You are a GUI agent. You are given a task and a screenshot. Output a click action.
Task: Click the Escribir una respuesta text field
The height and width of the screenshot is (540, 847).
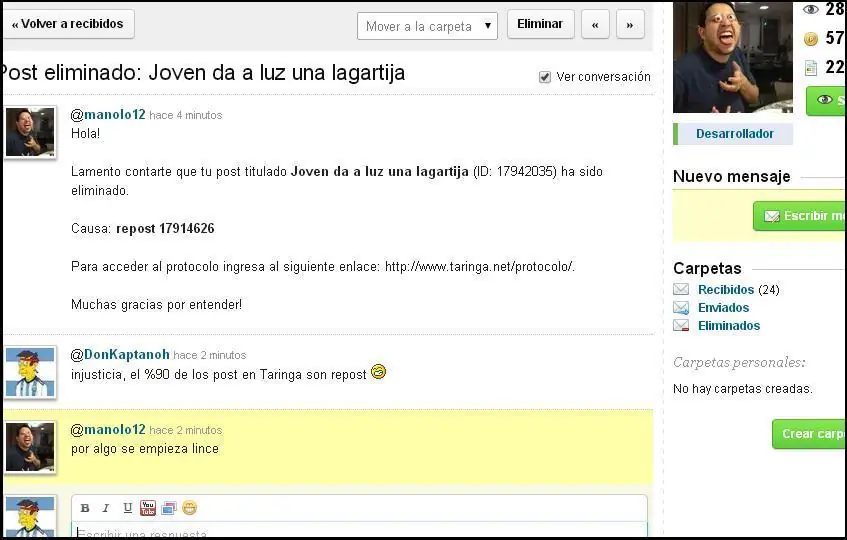coord(360,532)
